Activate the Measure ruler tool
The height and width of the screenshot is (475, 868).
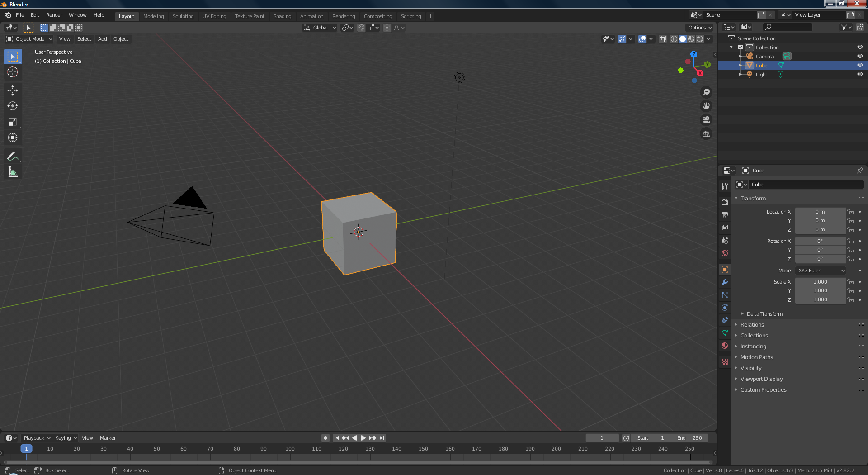click(x=13, y=172)
